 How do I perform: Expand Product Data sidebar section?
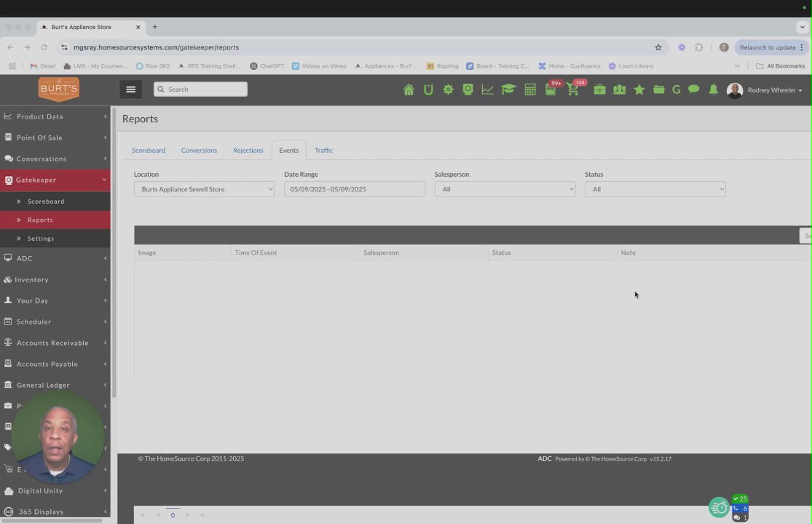coord(55,116)
